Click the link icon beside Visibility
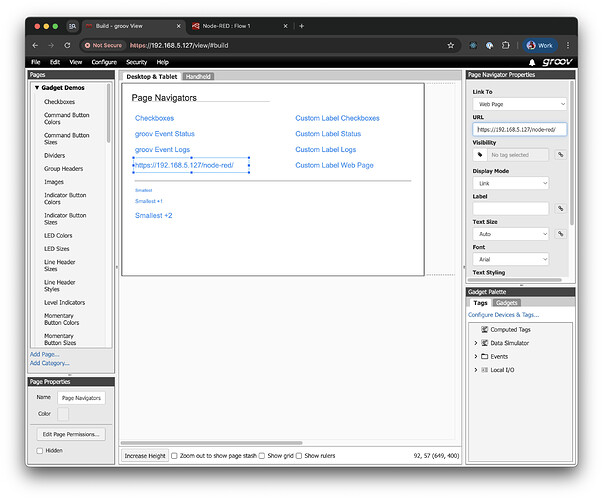Image resolution: width=602 pixels, height=500 pixels. pos(561,155)
